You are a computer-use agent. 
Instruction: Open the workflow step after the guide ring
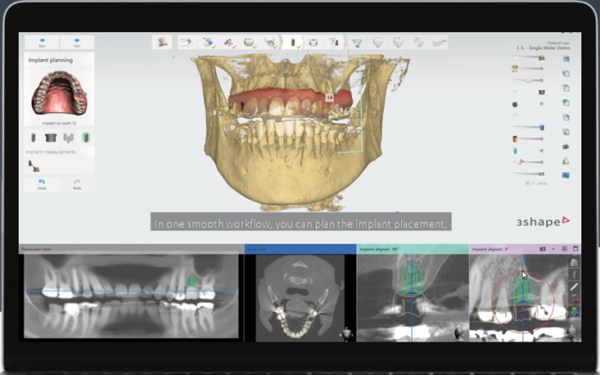click(334, 42)
